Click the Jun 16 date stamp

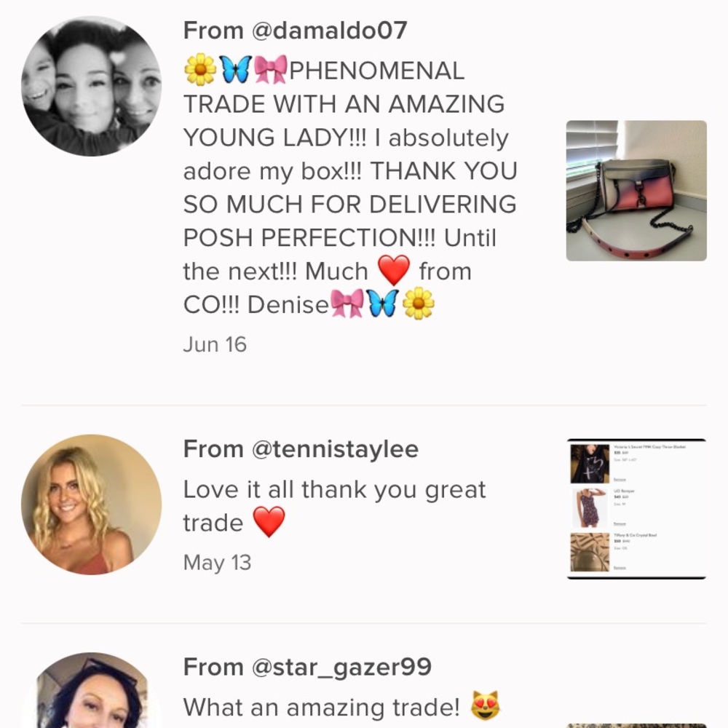(215, 344)
